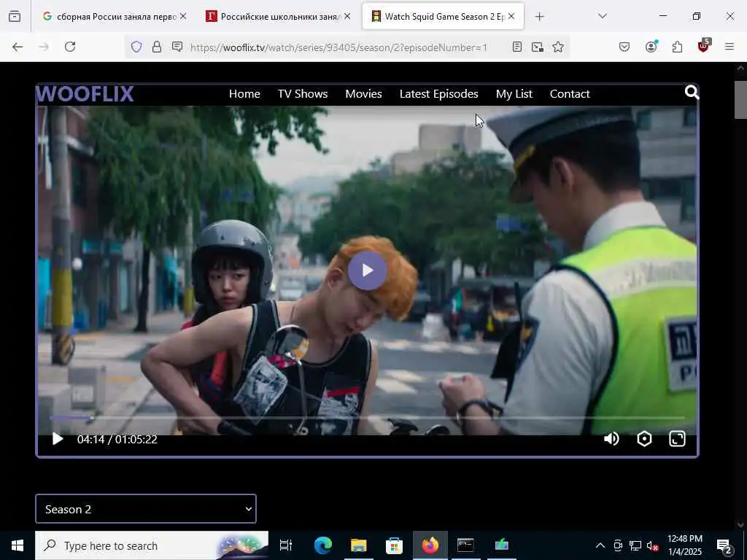Open Microsoft Store from the taskbar

(x=394, y=545)
